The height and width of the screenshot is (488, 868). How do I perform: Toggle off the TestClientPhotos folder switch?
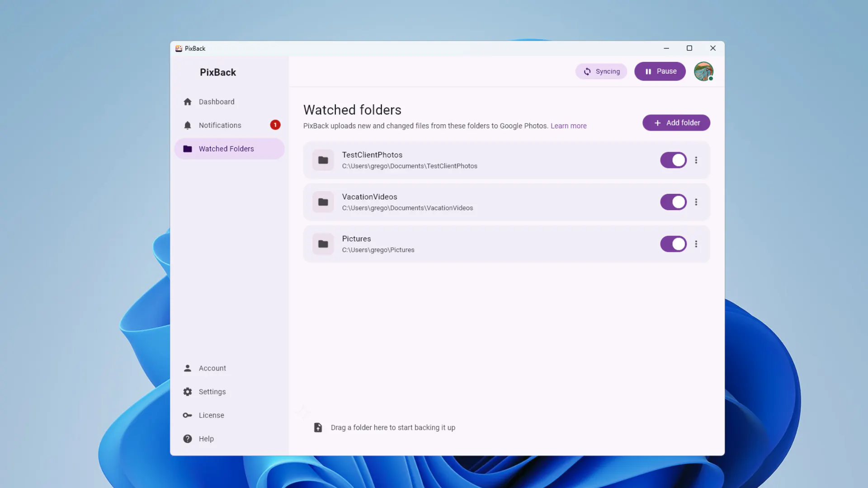674,160
